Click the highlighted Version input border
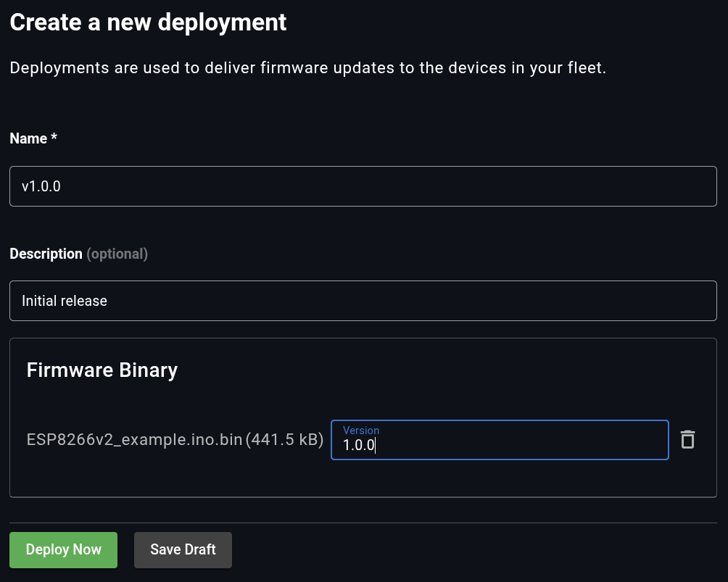The width and height of the screenshot is (728, 582). (499, 440)
